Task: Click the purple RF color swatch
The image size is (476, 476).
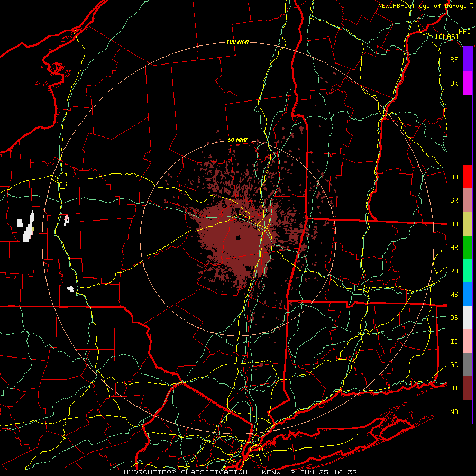Action: [467, 59]
